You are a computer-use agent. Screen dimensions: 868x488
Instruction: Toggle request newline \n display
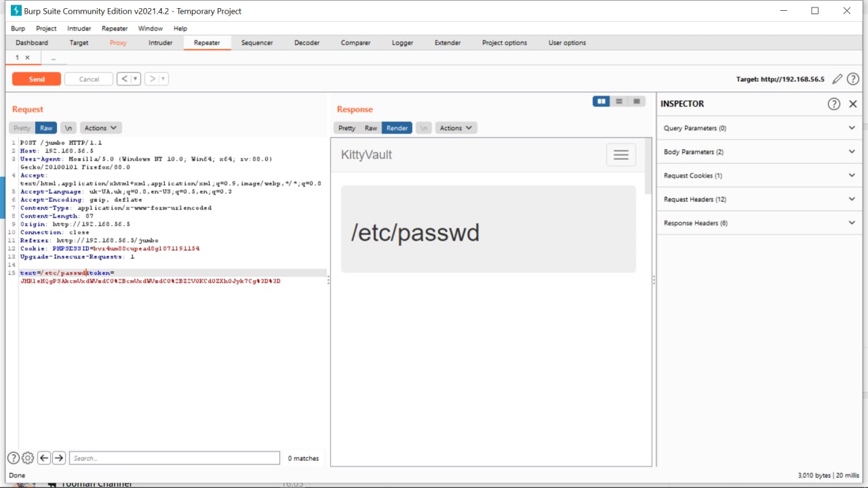(x=68, y=128)
